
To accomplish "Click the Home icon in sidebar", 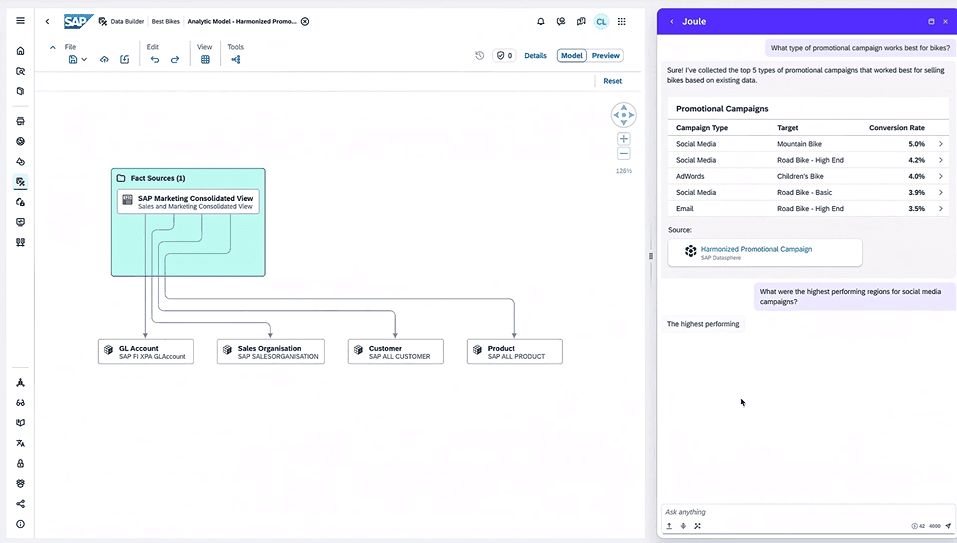I will point(21,51).
